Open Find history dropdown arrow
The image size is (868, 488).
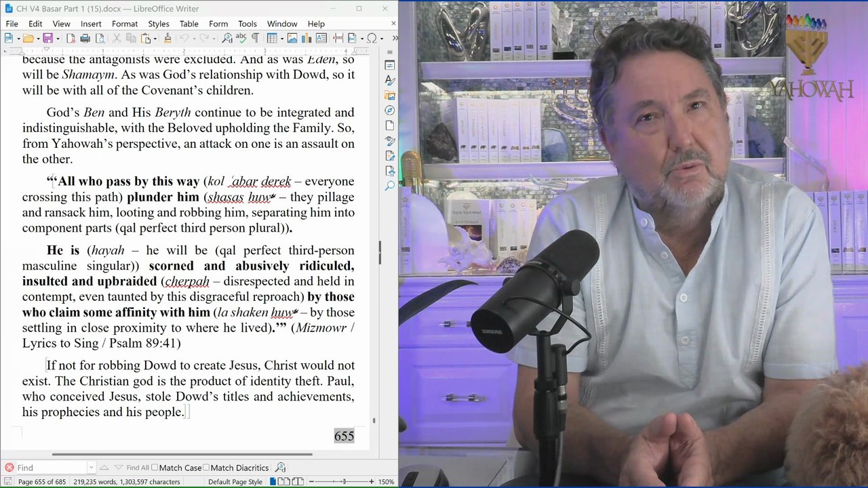(91, 468)
